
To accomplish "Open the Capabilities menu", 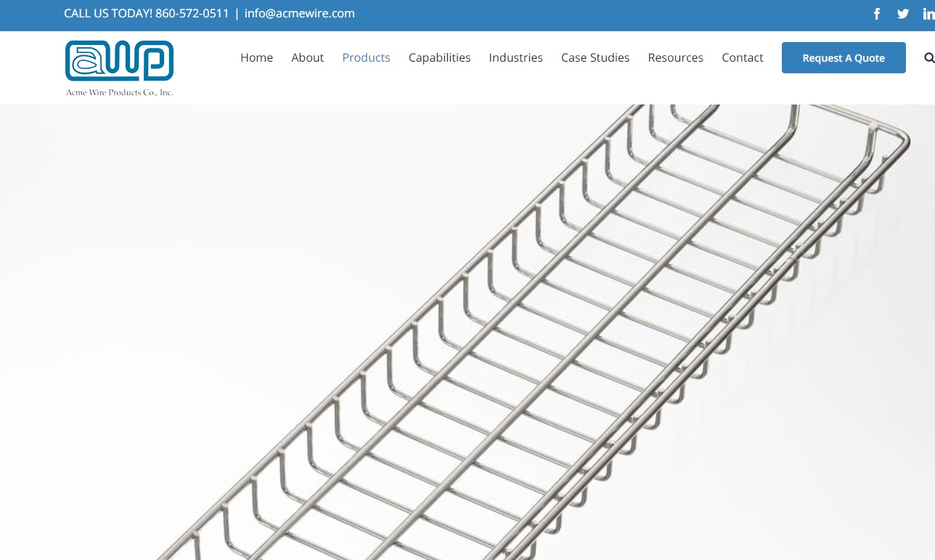I will pos(439,57).
